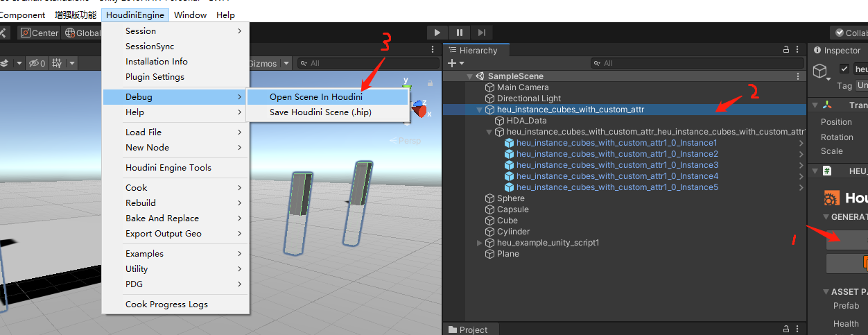This screenshot has height=335, width=868.
Task: Collapse the SampleScene tree
Action: point(469,76)
